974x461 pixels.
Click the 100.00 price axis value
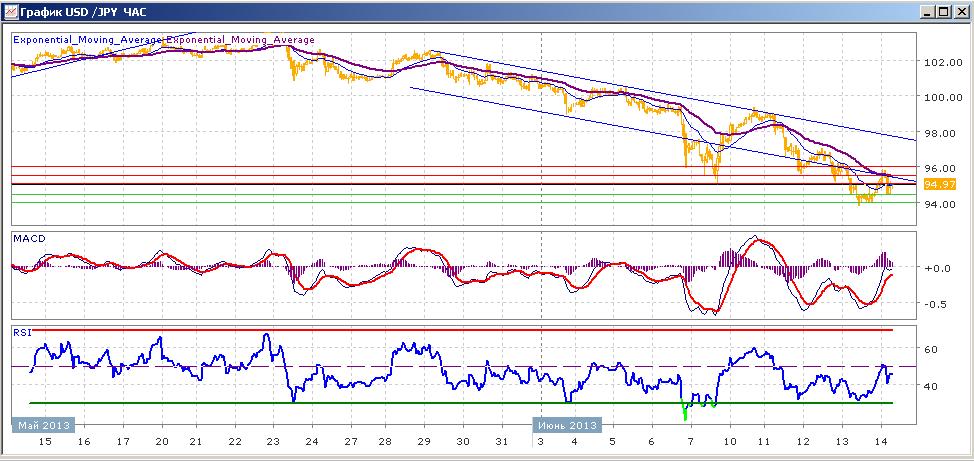pos(944,98)
